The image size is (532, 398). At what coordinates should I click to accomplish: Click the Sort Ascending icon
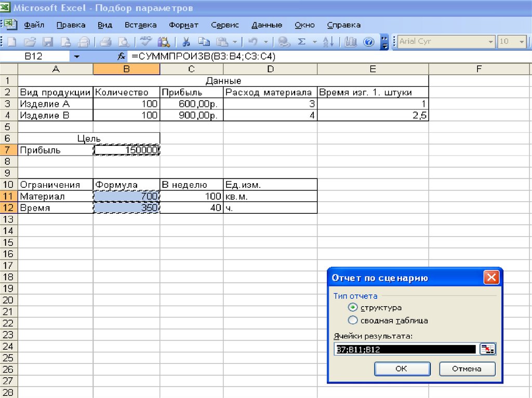click(x=328, y=42)
